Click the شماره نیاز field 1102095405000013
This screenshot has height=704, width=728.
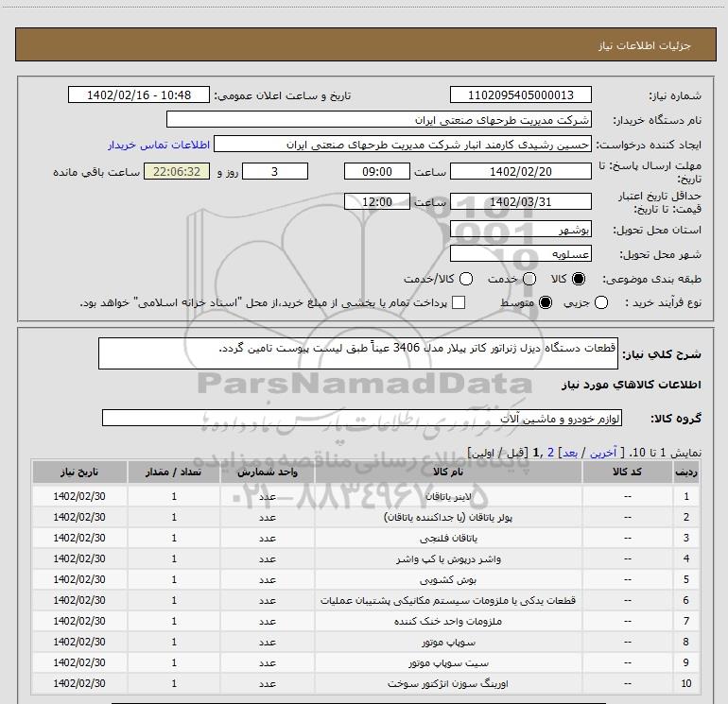pos(520,94)
